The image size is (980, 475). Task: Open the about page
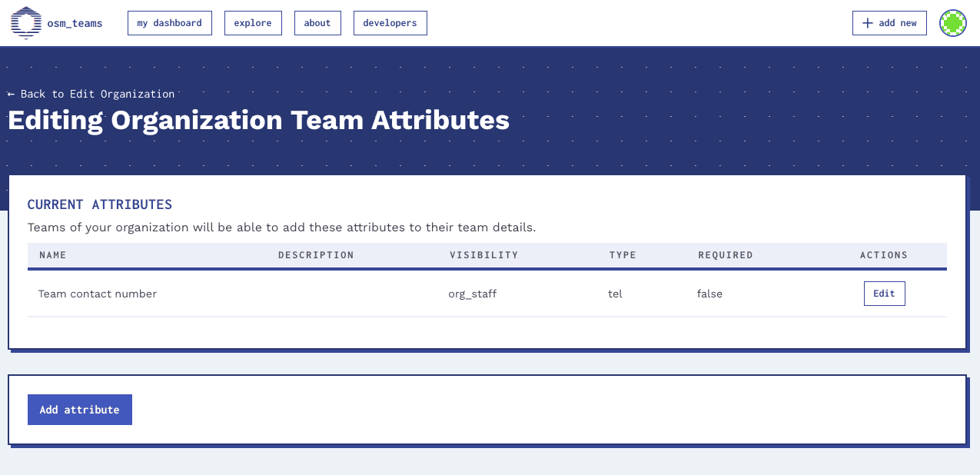coord(317,23)
